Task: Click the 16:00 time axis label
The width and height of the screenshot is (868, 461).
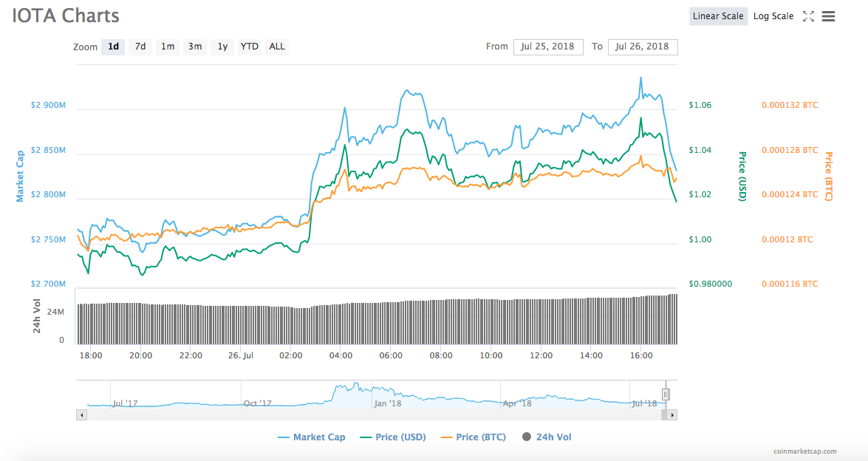Action: coord(641,355)
